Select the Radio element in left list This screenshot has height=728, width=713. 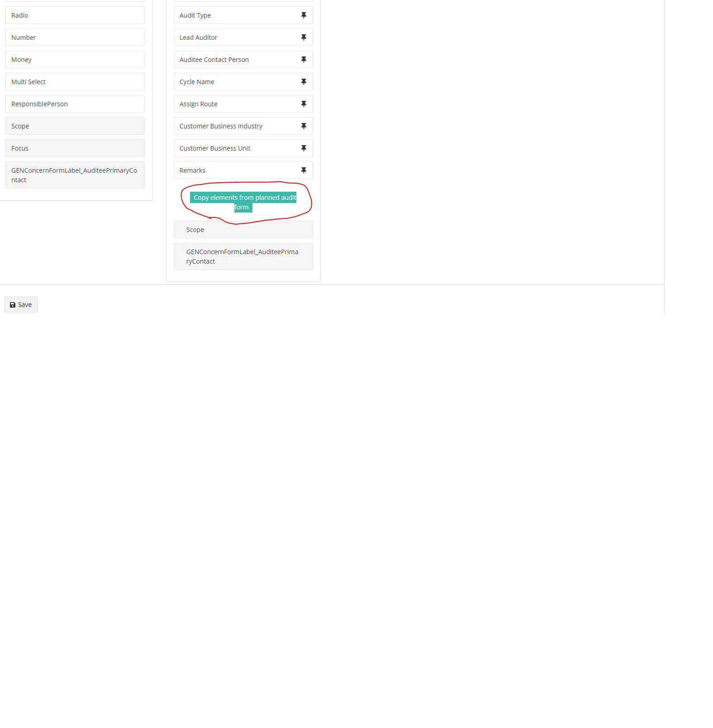point(75,15)
